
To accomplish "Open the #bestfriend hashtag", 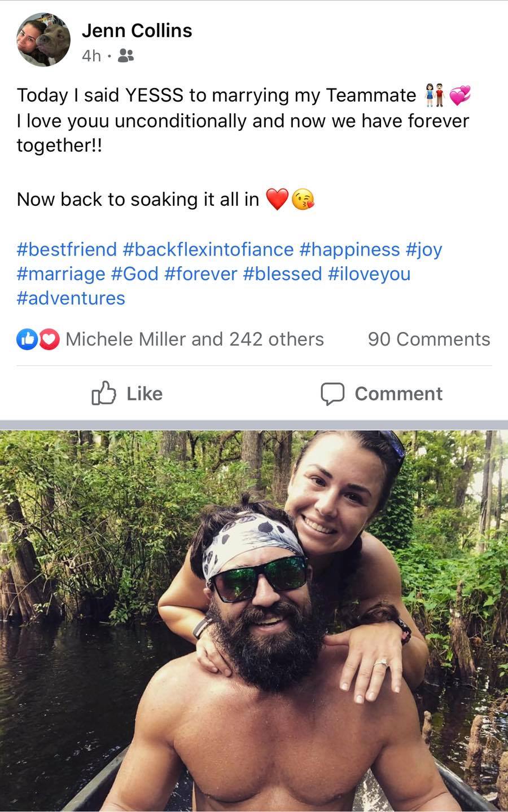I will click(67, 249).
